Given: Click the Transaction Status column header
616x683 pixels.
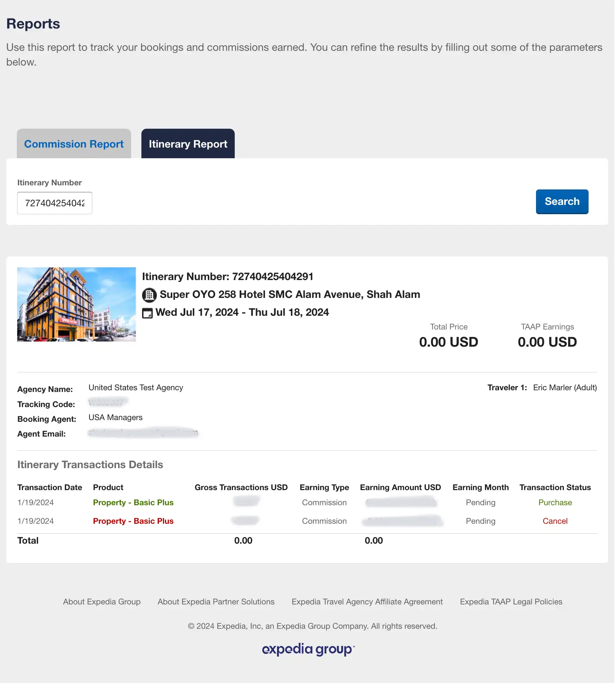Looking at the screenshot, I should [x=555, y=487].
